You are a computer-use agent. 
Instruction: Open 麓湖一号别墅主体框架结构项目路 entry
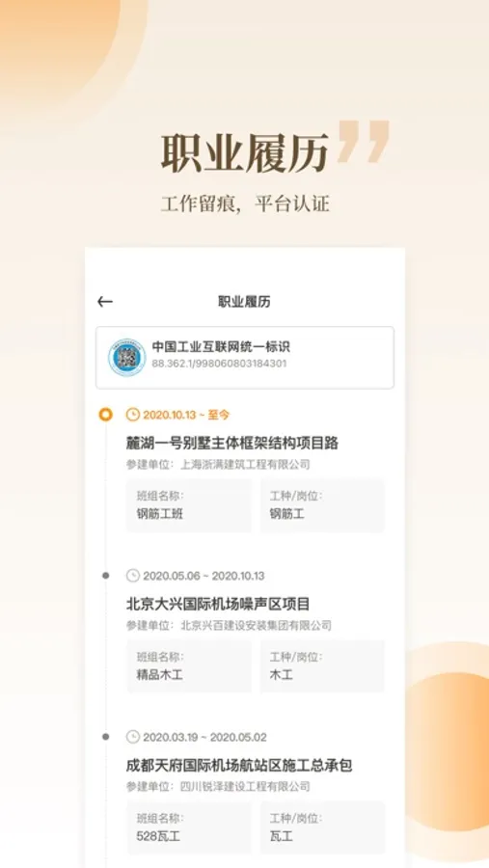click(x=232, y=443)
